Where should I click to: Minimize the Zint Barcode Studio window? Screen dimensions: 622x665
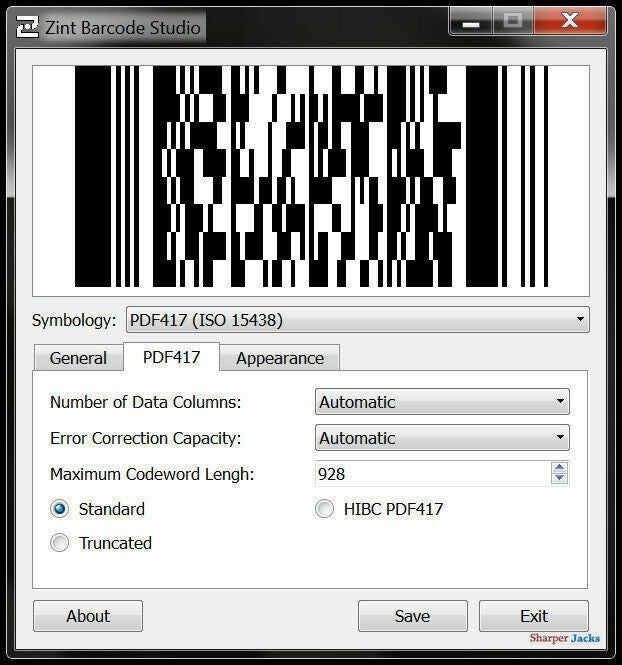pos(471,21)
